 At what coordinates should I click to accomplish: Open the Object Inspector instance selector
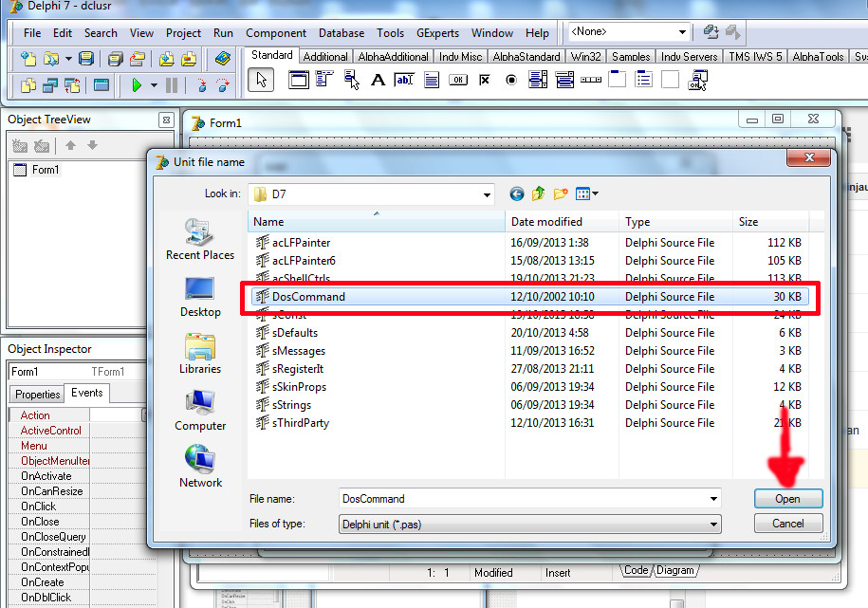[x=77, y=372]
